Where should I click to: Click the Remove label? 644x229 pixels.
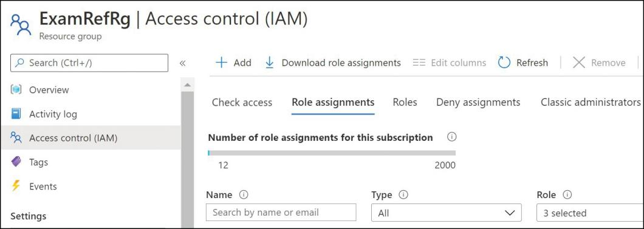[x=608, y=63]
